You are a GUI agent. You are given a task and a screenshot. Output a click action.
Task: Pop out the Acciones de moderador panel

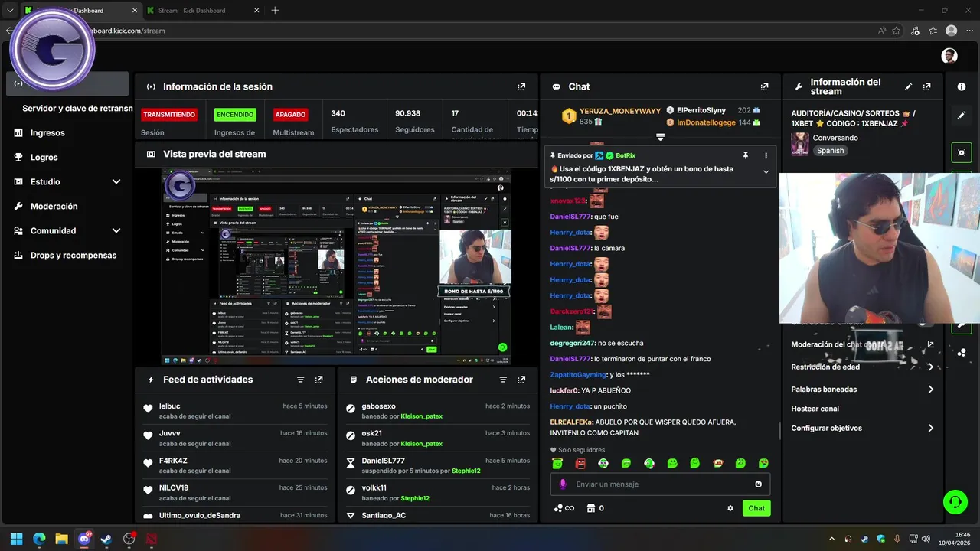521,380
